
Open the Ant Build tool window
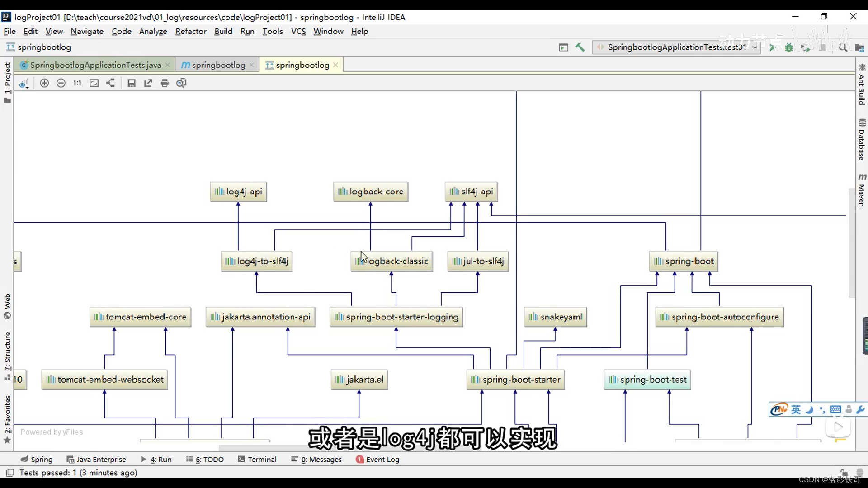coord(862,84)
